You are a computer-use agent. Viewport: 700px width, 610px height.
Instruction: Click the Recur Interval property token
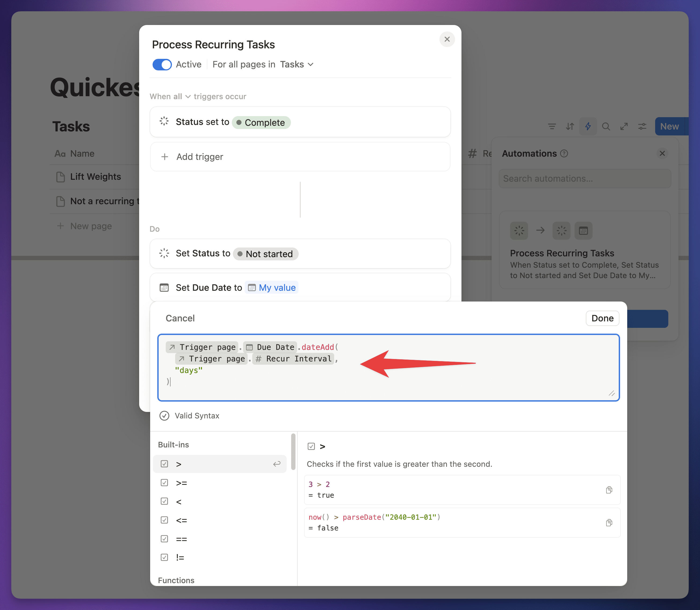293,359
